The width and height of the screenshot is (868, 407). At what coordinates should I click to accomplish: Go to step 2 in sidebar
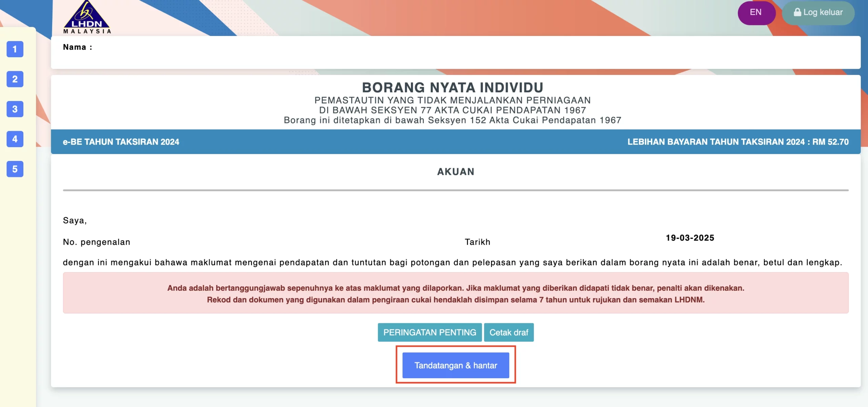click(15, 79)
